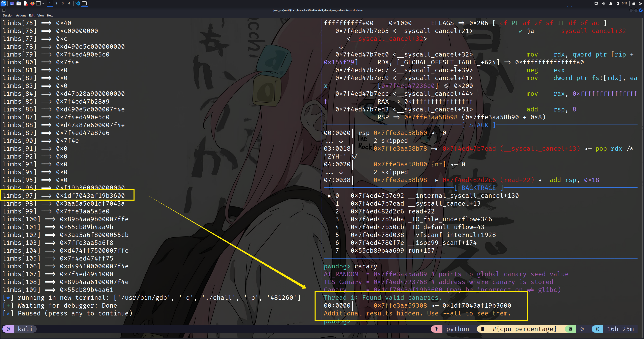Click the EFLAGS register value 0x206
This screenshot has width=644, height=339.
[x=478, y=23]
